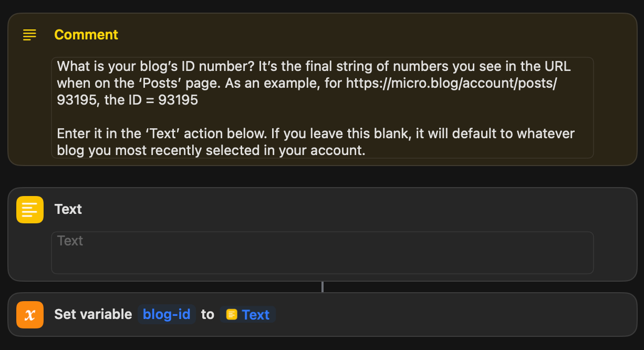The image size is (644, 350).
Task: Click the Comment action's yellow lines icon
Action: coord(30,35)
